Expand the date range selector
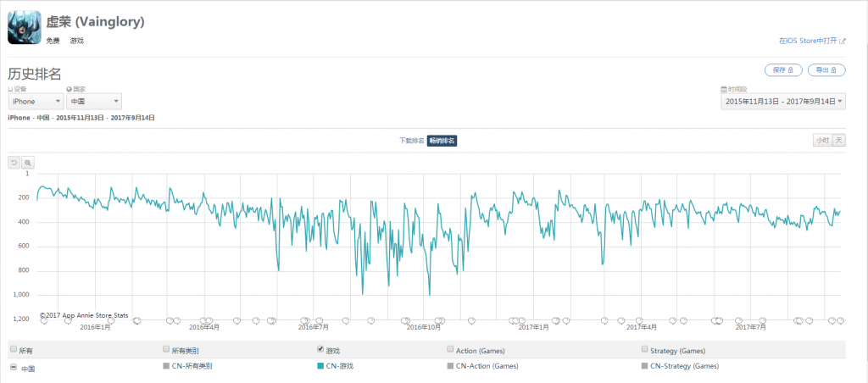The width and height of the screenshot is (868, 383). [782, 102]
